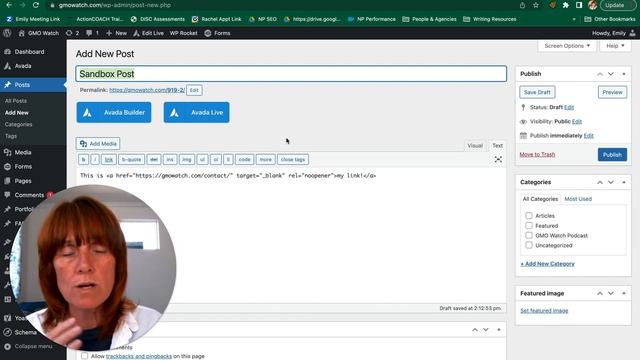This screenshot has width=640, height=360.
Task: Edit the permalink slug
Action: coord(194,90)
